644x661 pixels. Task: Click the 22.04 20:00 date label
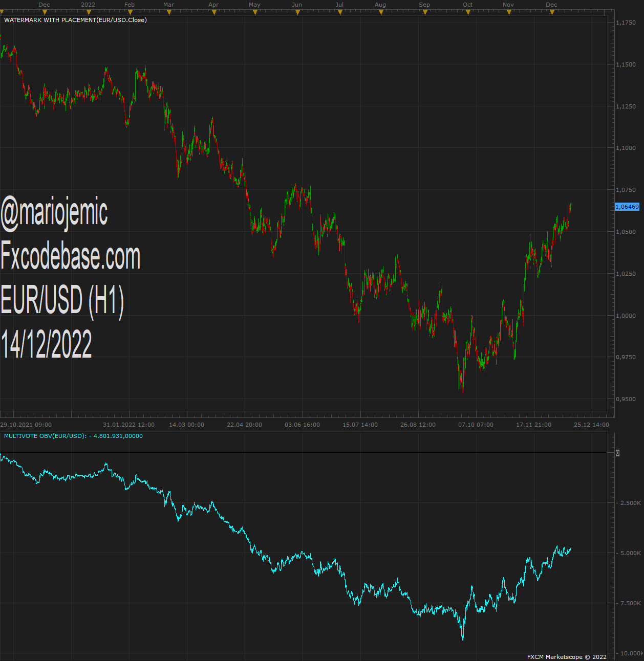click(244, 425)
